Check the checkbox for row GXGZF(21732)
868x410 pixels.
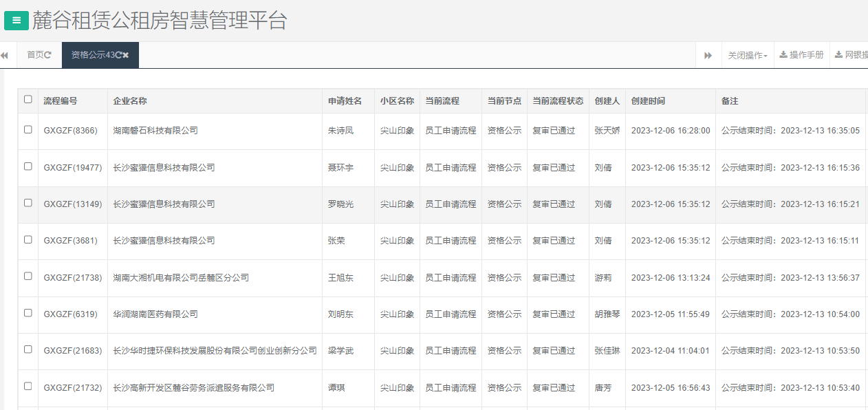click(x=28, y=387)
